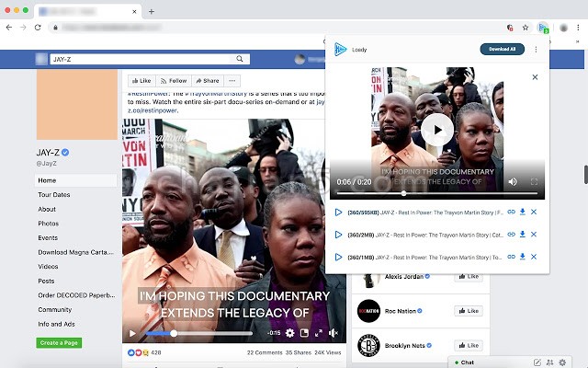Open the Home page tab

coord(75,180)
